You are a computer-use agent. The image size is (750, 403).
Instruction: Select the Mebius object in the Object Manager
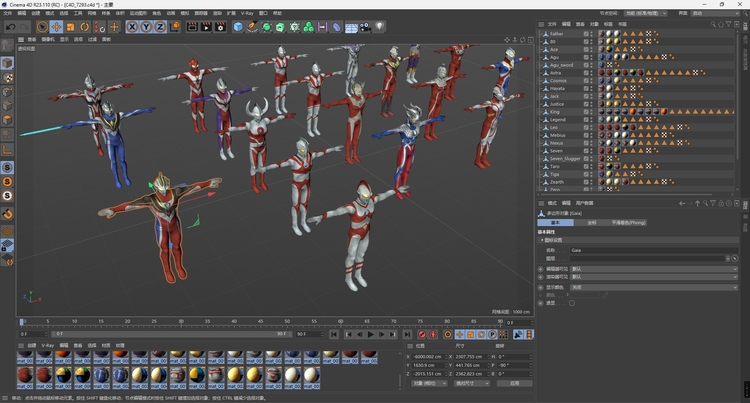point(557,135)
